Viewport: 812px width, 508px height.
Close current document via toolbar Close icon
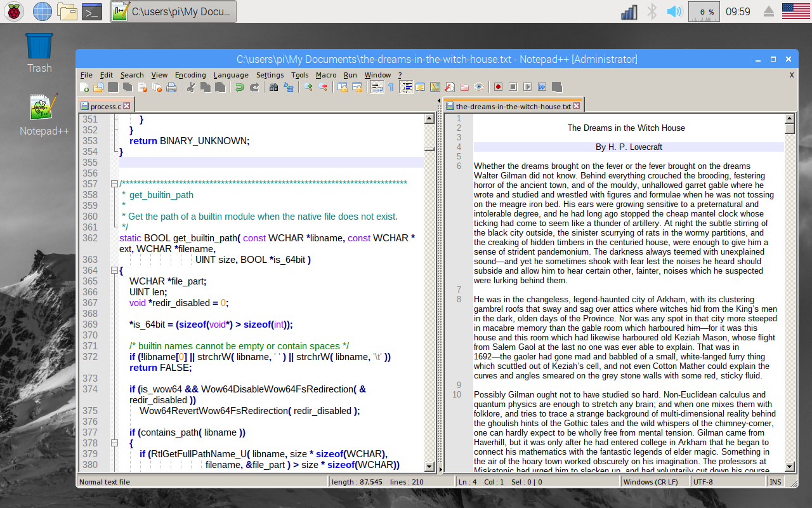[x=142, y=87]
